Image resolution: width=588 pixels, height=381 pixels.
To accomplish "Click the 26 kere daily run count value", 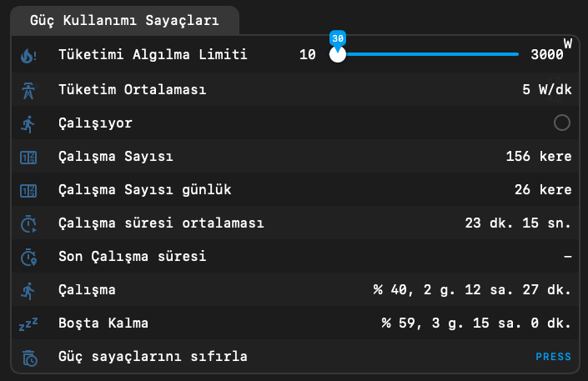I will (543, 190).
